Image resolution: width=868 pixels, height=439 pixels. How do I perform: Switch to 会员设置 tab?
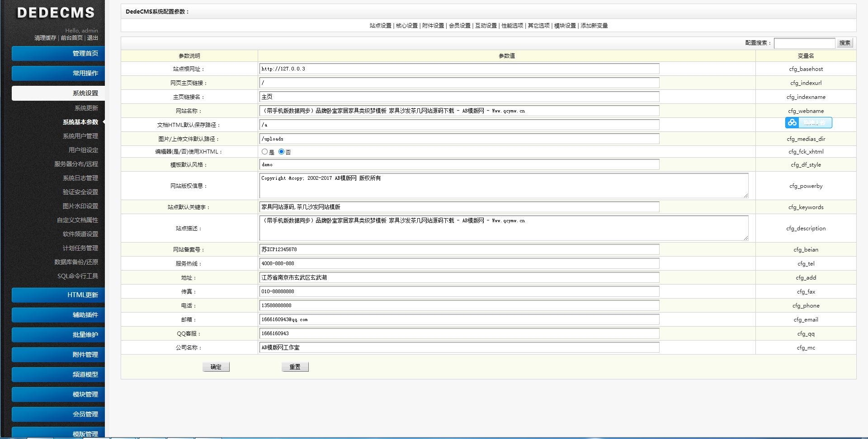pyautogui.click(x=460, y=26)
